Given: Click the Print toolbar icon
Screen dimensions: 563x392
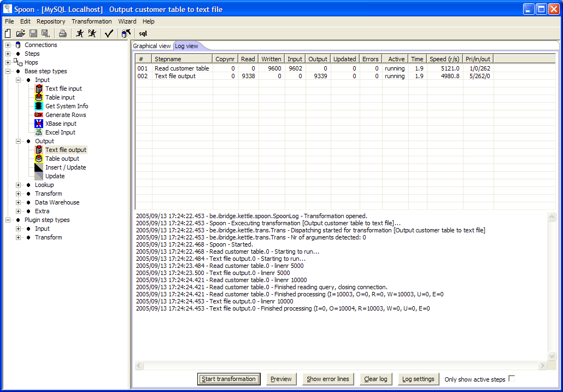Looking at the screenshot, I should pyautogui.click(x=63, y=33).
